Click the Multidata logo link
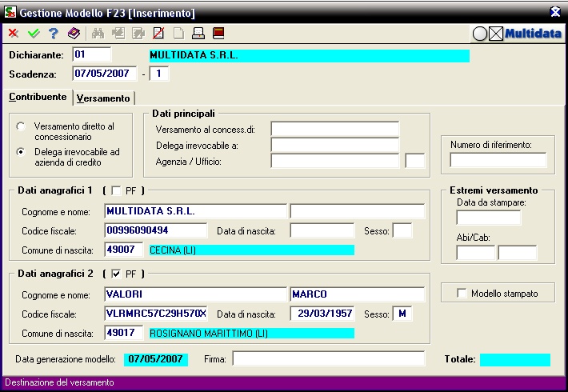568x392 pixels. [x=533, y=34]
